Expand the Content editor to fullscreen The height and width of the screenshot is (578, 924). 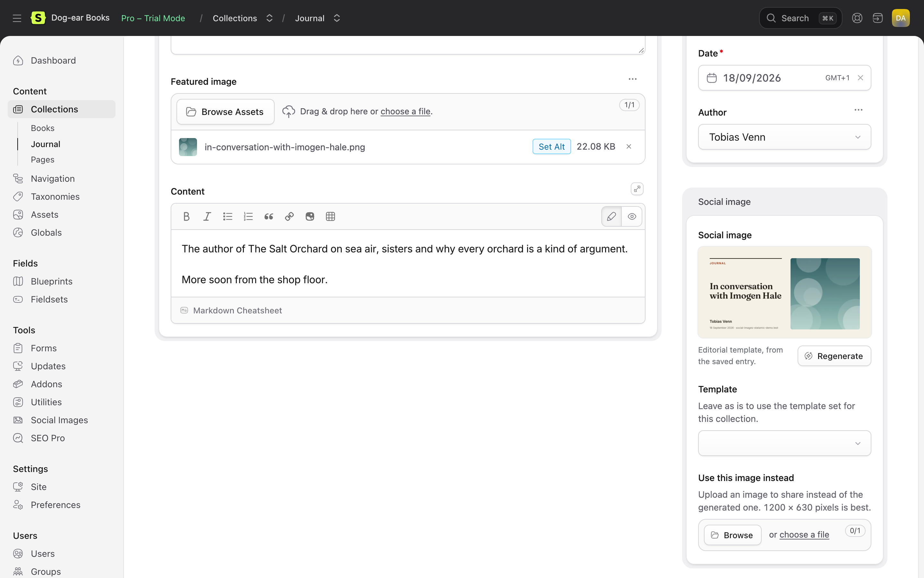click(x=637, y=189)
